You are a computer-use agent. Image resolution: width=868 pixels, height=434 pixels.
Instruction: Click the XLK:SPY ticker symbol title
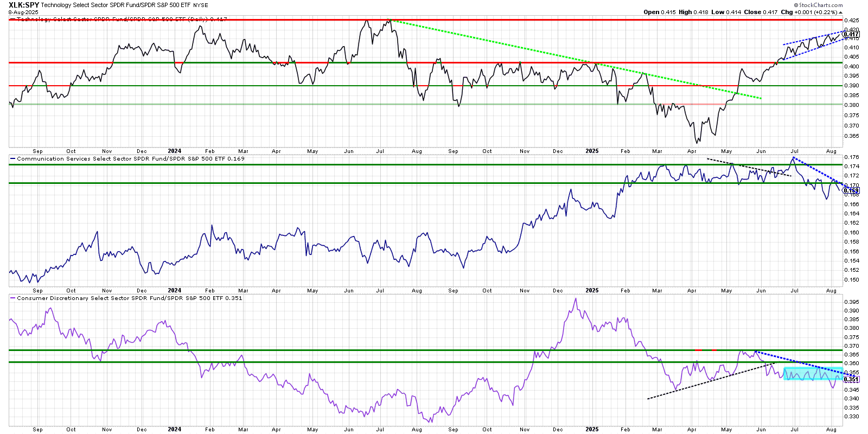point(24,5)
